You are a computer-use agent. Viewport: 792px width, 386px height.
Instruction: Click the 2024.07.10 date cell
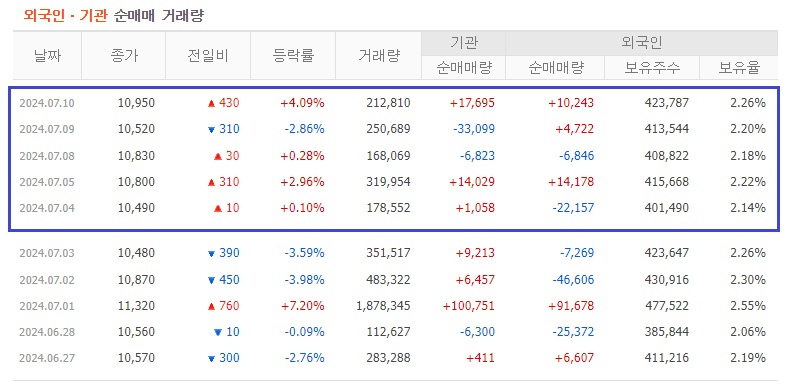tap(47, 104)
